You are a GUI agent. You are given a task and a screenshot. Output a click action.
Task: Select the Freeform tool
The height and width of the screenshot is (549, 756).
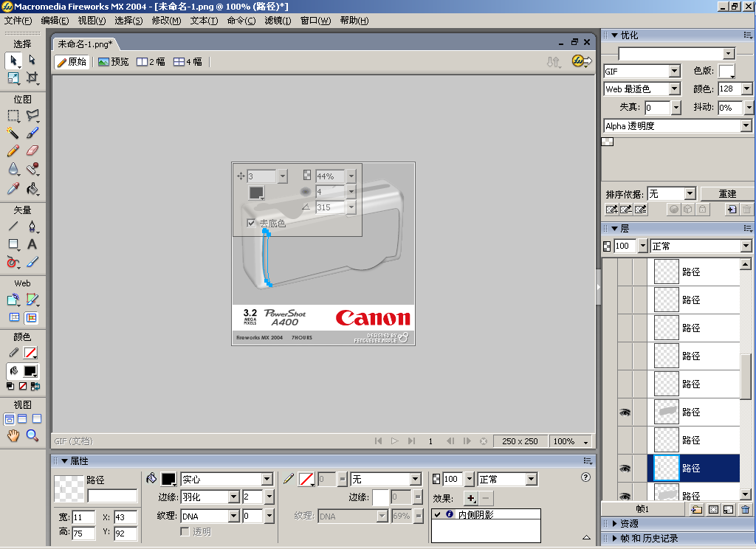tap(13, 262)
